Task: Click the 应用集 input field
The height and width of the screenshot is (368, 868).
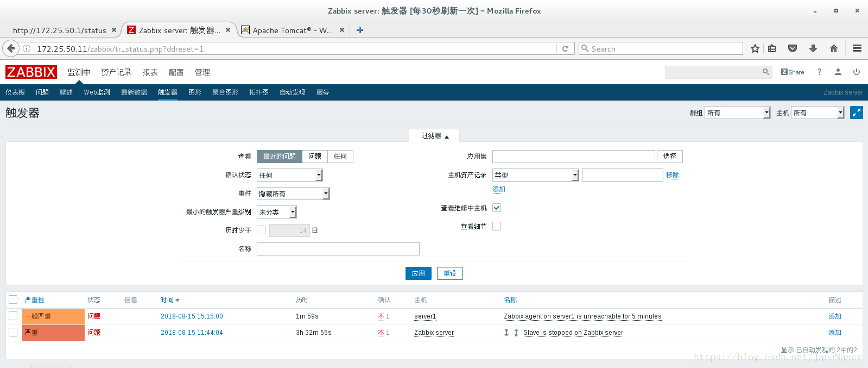Action: coord(574,157)
